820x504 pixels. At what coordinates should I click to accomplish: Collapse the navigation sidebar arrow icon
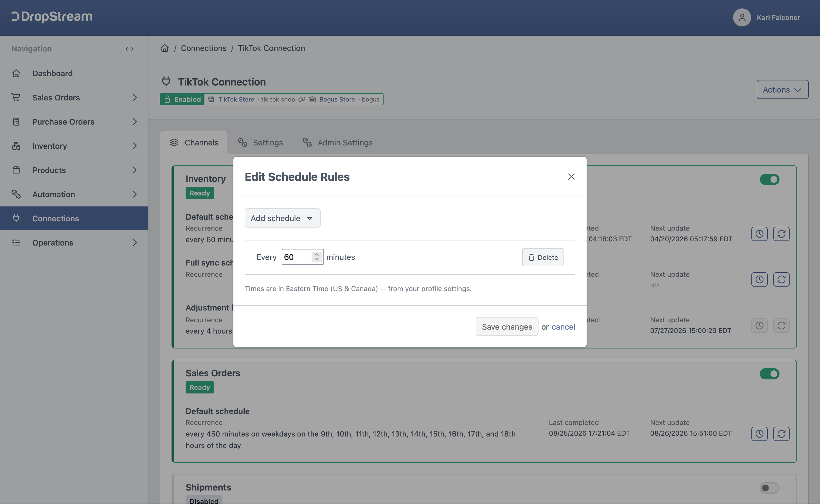129,49
